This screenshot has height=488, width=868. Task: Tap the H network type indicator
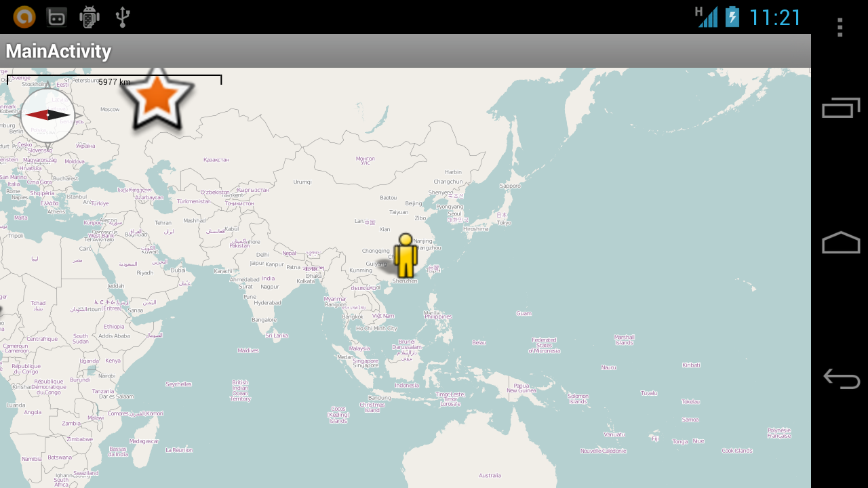click(x=698, y=12)
